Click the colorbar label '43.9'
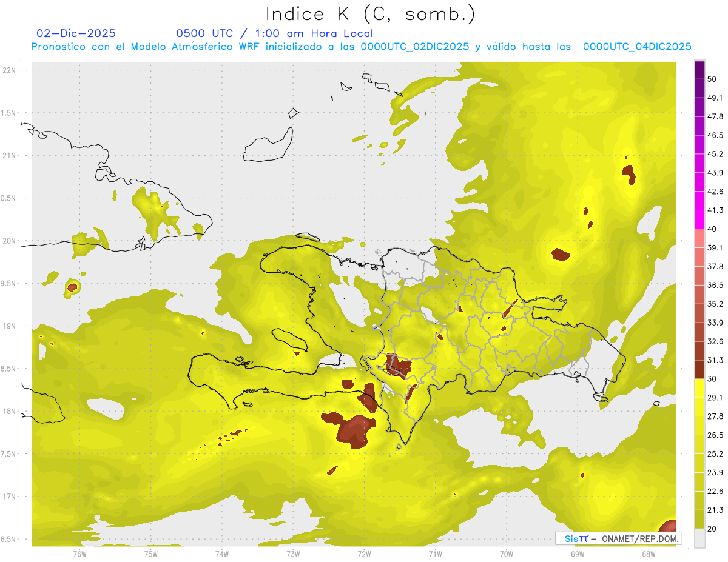Viewport: 728px width, 562px height. [715, 173]
